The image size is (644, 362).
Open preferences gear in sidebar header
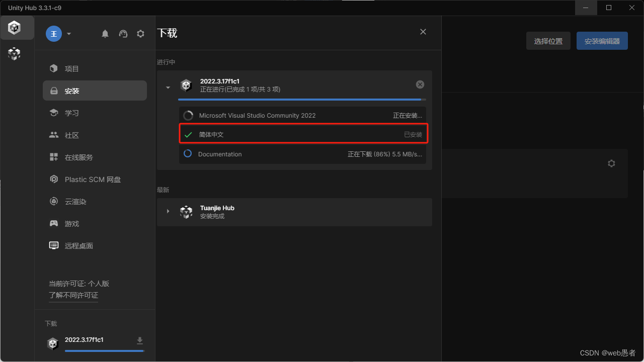click(140, 34)
